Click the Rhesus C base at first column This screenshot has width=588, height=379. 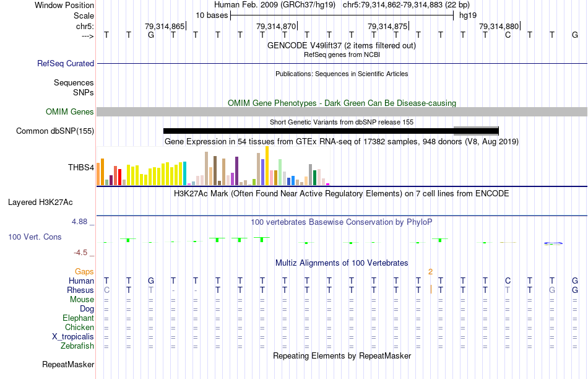tap(106, 290)
